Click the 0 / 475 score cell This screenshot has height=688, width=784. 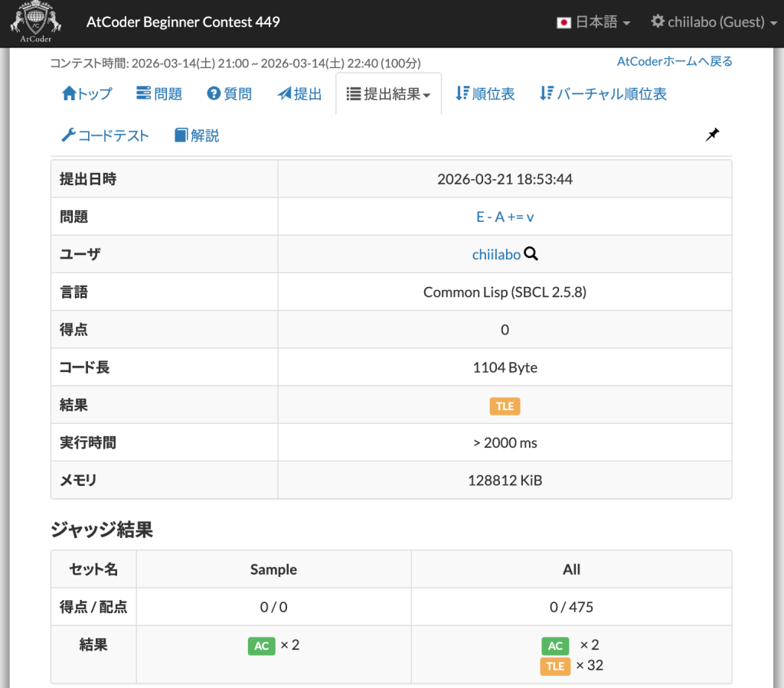coord(571,607)
